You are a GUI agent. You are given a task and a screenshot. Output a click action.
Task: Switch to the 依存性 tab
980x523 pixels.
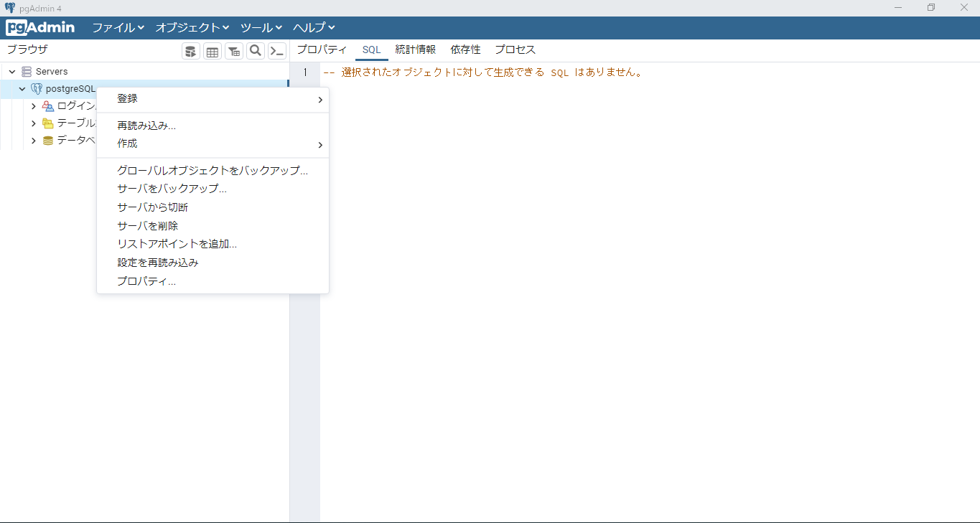[465, 50]
